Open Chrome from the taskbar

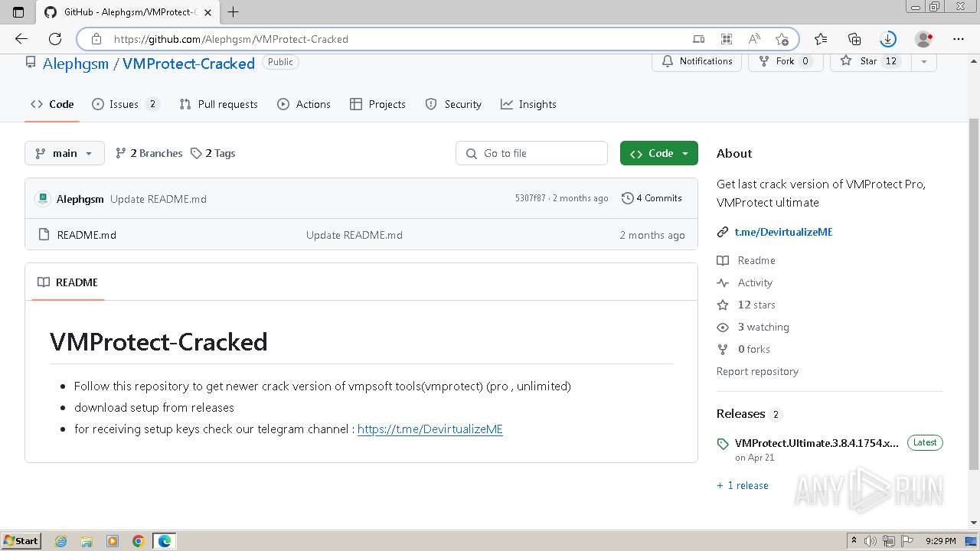tap(139, 541)
